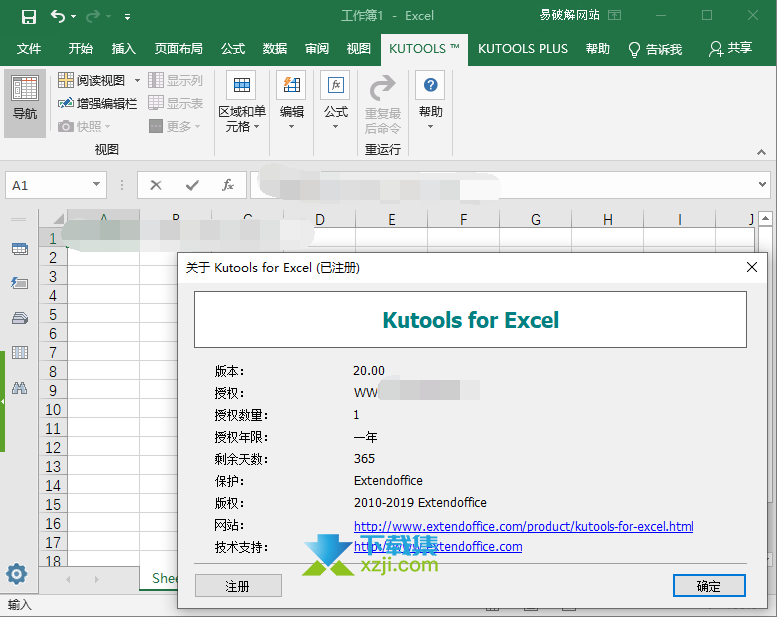Click the 2010-2019 Extendoffice copyright text

click(x=420, y=502)
